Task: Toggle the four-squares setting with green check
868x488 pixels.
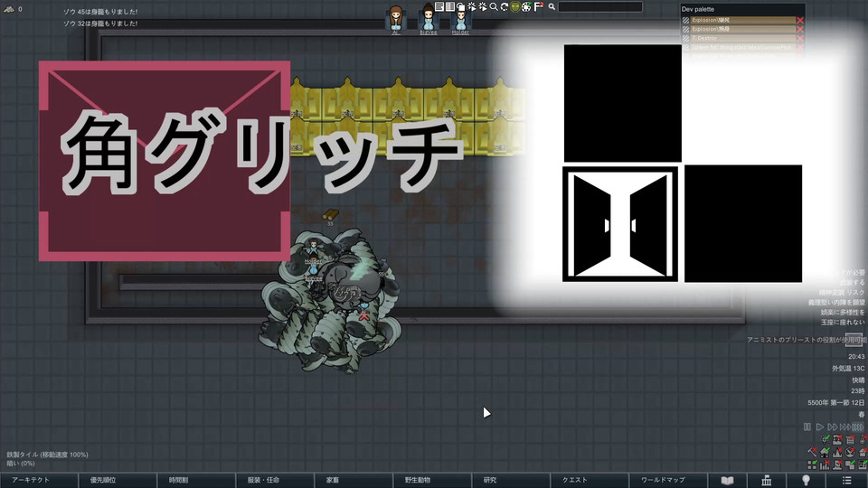Action: (x=812, y=465)
